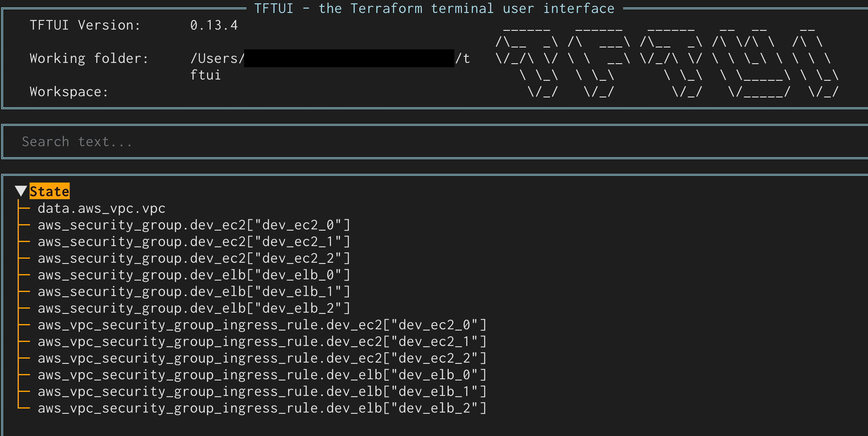Click the TFTUI Version number 0.13.4
The height and width of the screenshot is (436, 868).
tap(214, 25)
